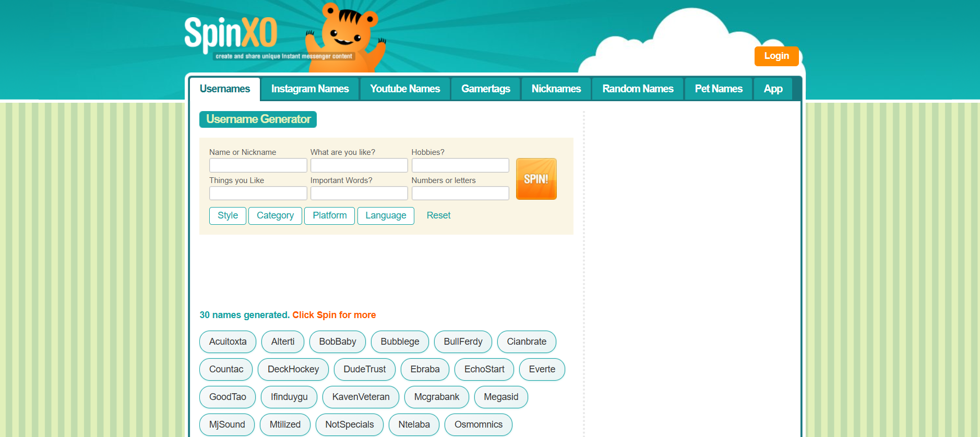This screenshot has width=980, height=437.
Task: Open the Random Names tab
Action: coord(638,89)
